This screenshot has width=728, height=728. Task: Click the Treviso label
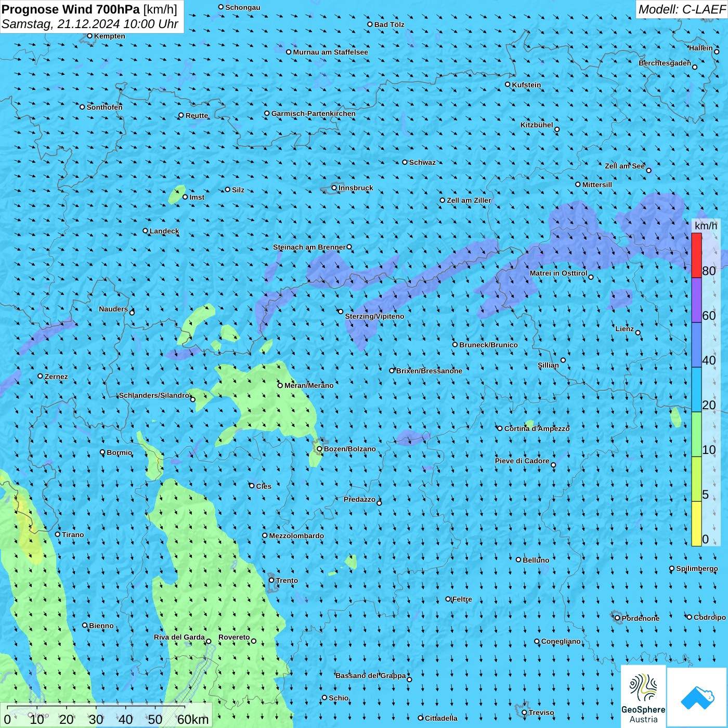click(x=541, y=712)
